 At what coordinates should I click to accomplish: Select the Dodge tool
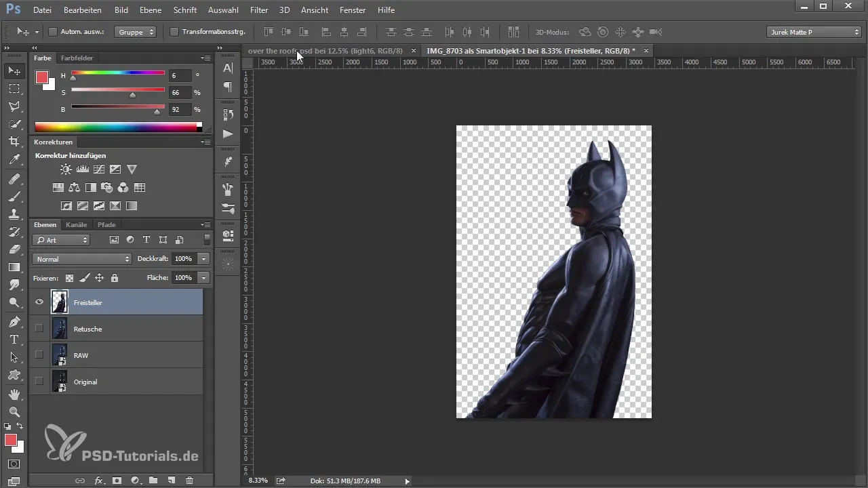(14, 302)
